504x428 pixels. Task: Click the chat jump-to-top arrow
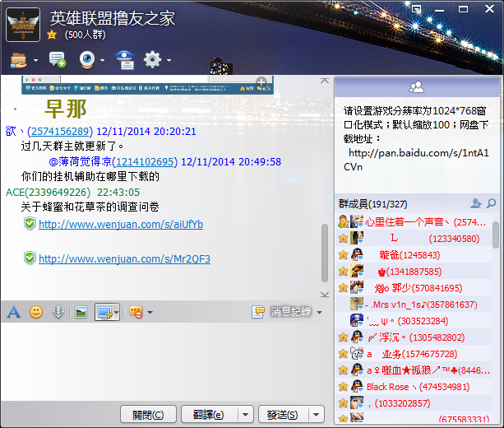pos(325,81)
